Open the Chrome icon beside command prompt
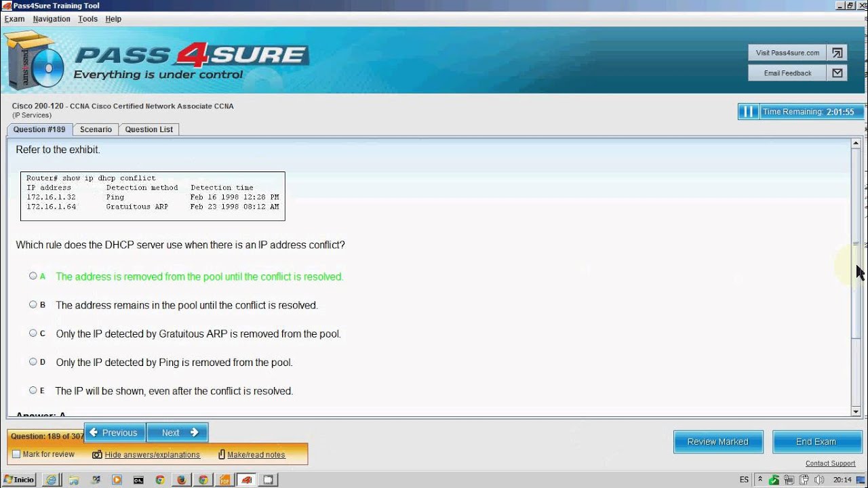The image size is (868, 488). pos(160,480)
